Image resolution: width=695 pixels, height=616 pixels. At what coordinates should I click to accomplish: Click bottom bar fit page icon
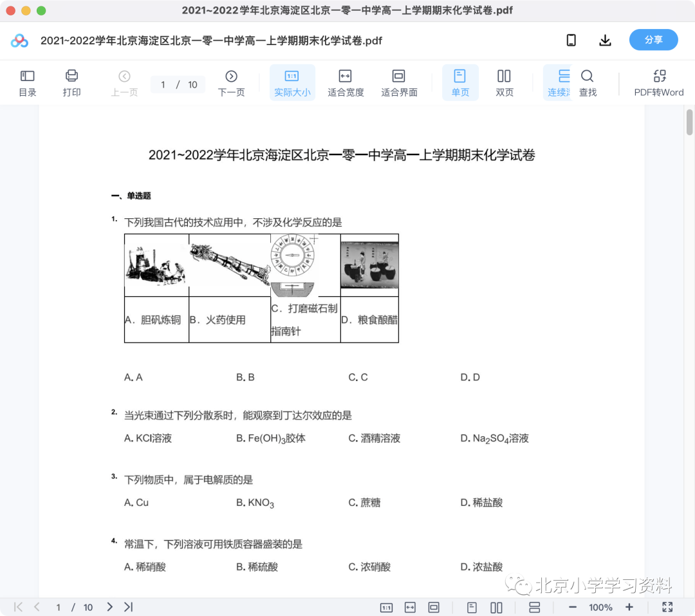tap(434, 608)
